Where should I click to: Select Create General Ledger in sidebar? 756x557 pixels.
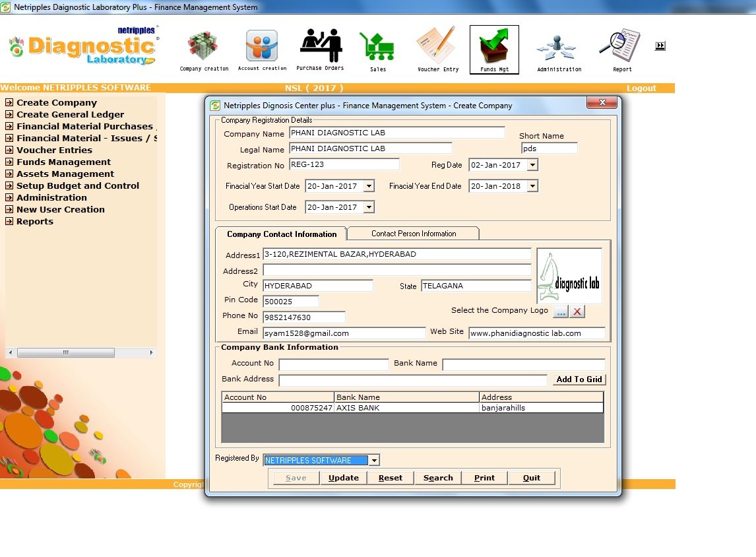[x=70, y=115]
